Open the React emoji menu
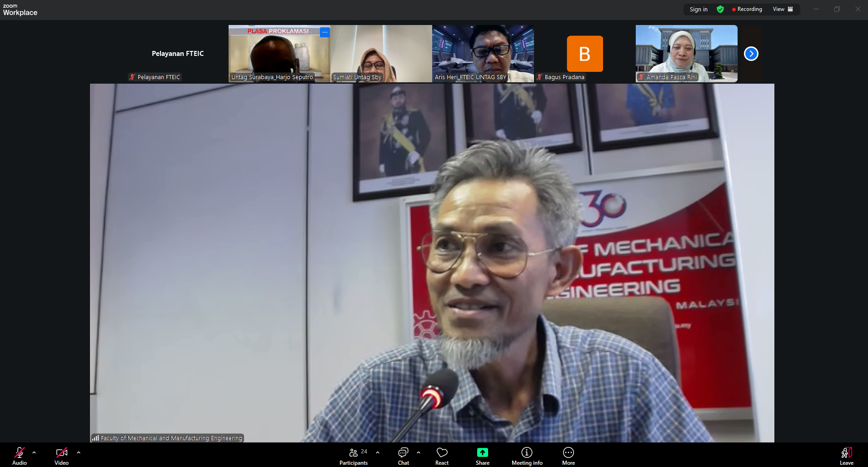 [x=442, y=455]
